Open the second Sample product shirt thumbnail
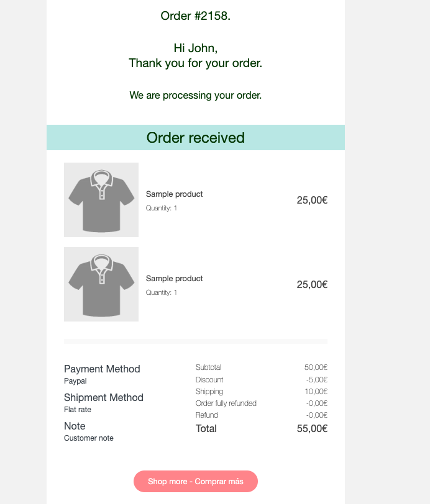The width and height of the screenshot is (430, 504). (101, 284)
